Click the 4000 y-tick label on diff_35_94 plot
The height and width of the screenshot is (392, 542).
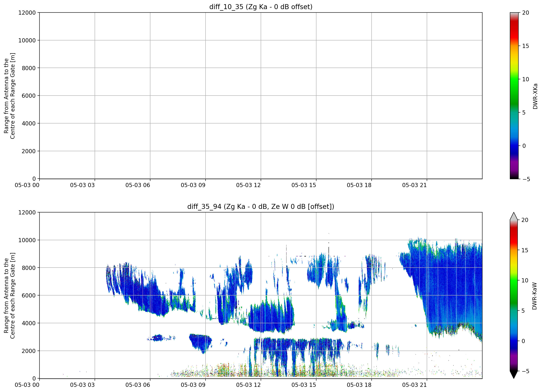pos(29,323)
